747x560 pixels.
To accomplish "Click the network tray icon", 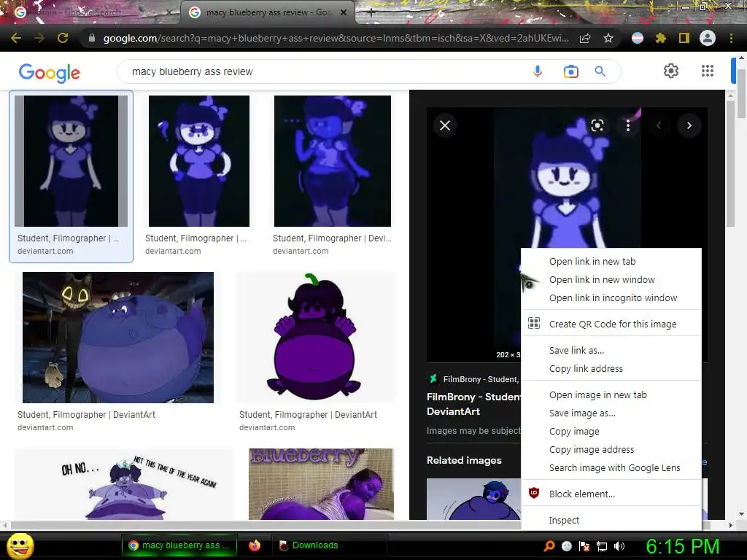I will click(x=602, y=546).
